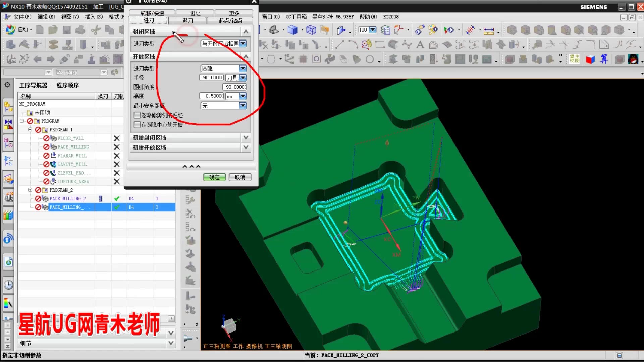Click the clock icon in left sidebar

point(8,285)
